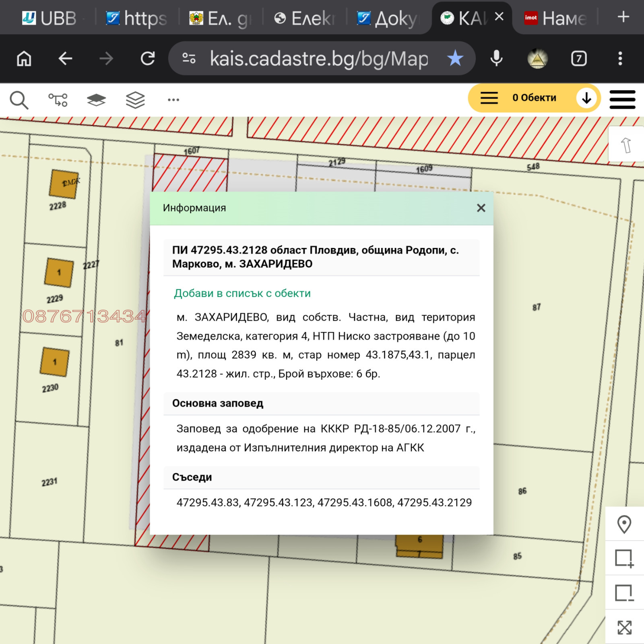644x644 pixels.
Task: Bookmark this page with the star icon
Action: coord(455,59)
